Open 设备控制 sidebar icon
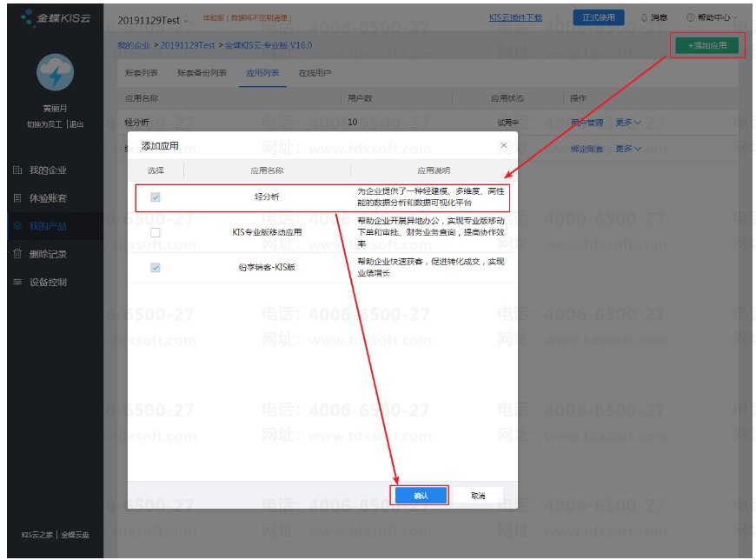The height and width of the screenshot is (560, 756). pos(17,282)
